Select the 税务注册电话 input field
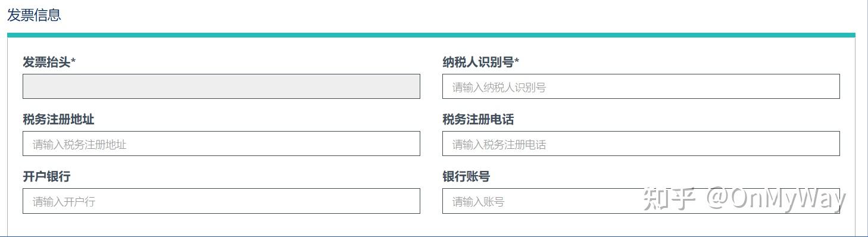The image size is (868, 237). (641, 144)
